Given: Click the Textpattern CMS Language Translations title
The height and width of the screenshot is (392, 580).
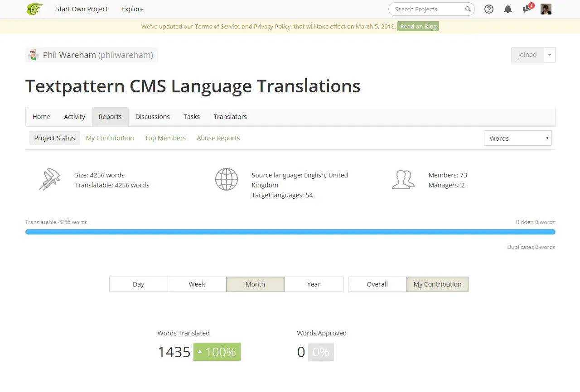Looking at the screenshot, I should point(193,86).
